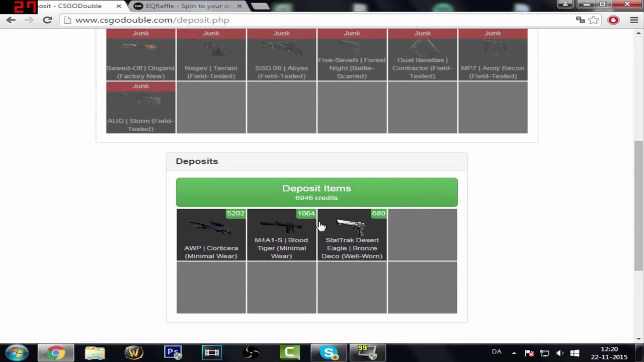
Task: Open the volume speaker icon
Action: pyautogui.click(x=559, y=353)
